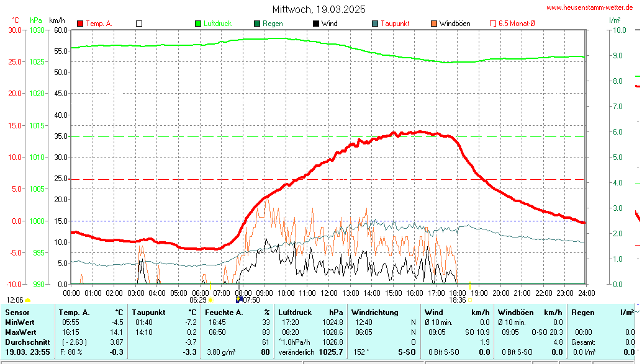Select the Temp. A. column header
Screen dimensions: 642x364
coord(75,313)
